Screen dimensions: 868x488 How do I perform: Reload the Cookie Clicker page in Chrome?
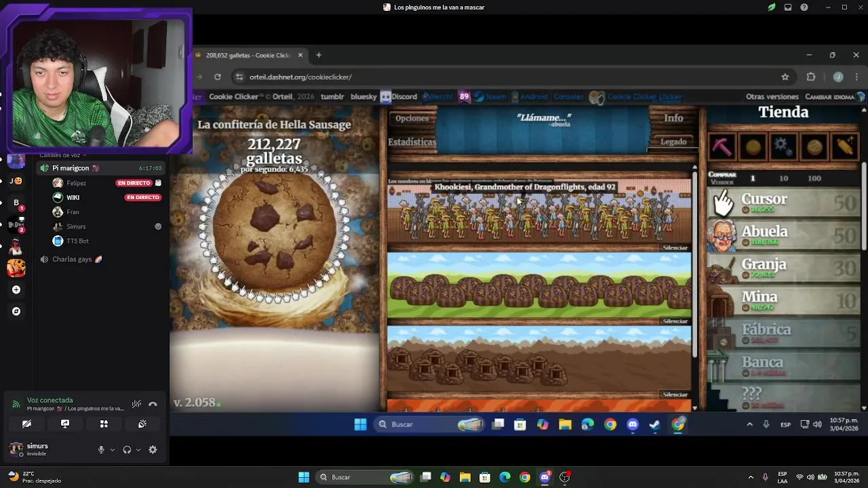pyautogui.click(x=217, y=77)
